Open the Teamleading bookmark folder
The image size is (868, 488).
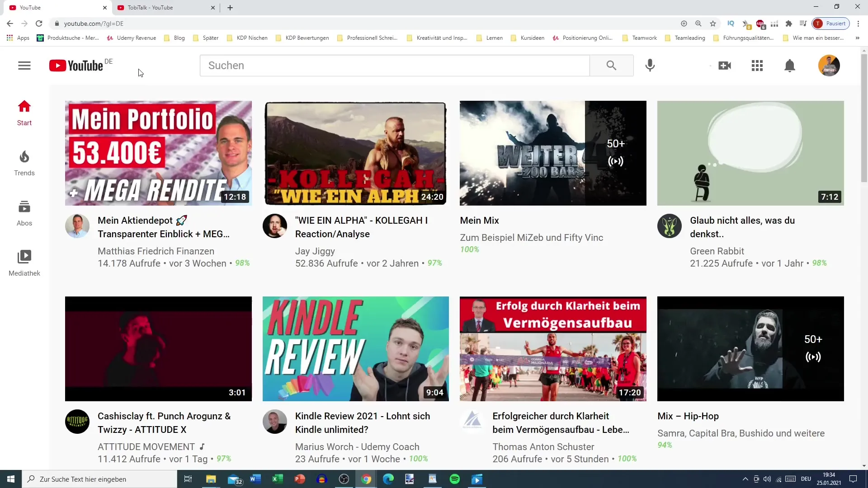(685, 38)
